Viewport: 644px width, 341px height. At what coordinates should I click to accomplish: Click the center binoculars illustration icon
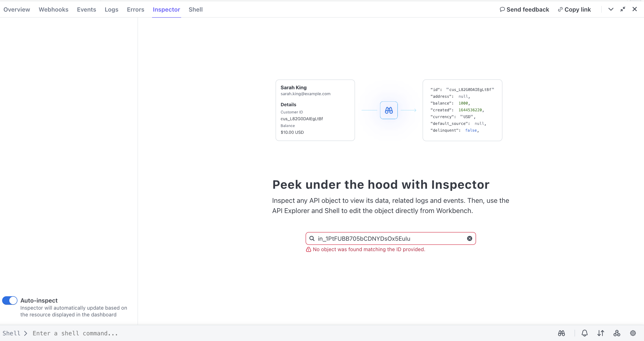tap(389, 110)
